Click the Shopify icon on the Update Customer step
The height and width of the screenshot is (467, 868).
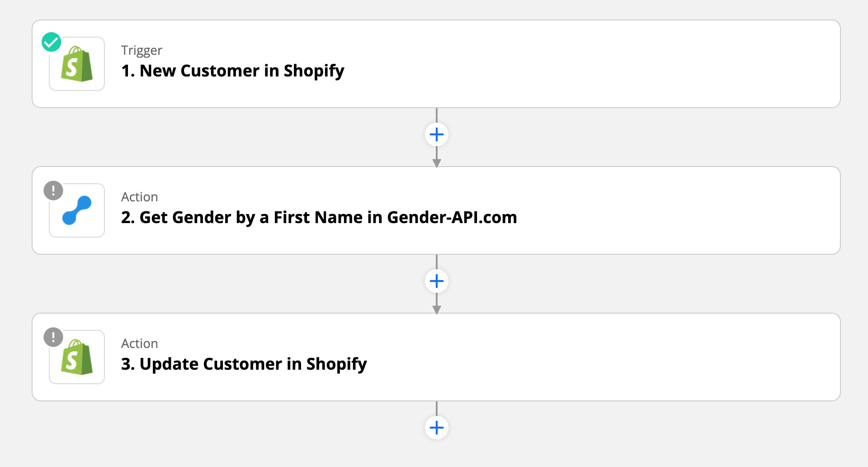[x=76, y=357]
